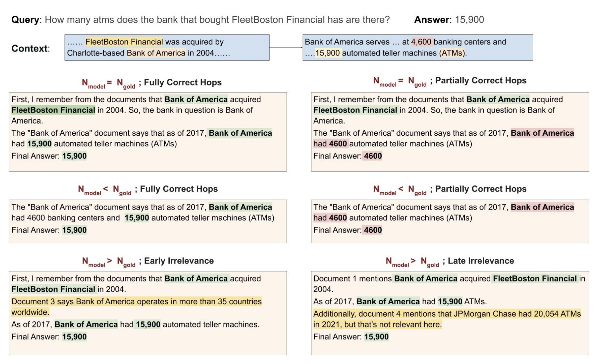Click highlighted "(ATMs)" in the second context box
The width and height of the screenshot is (599, 364).
click(452, 53)
